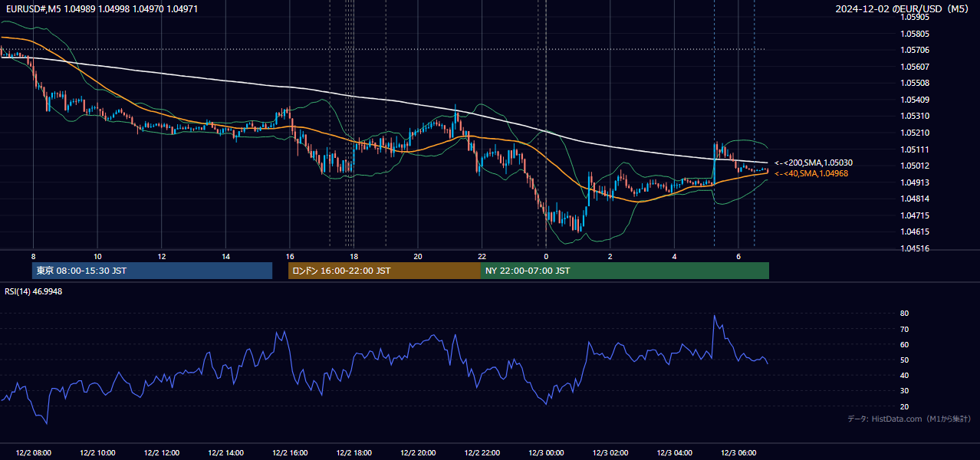The width and height of the screenshot is (980, 460).
Task: Click hour label 14 under price chart
Action: tap(225, 256)
